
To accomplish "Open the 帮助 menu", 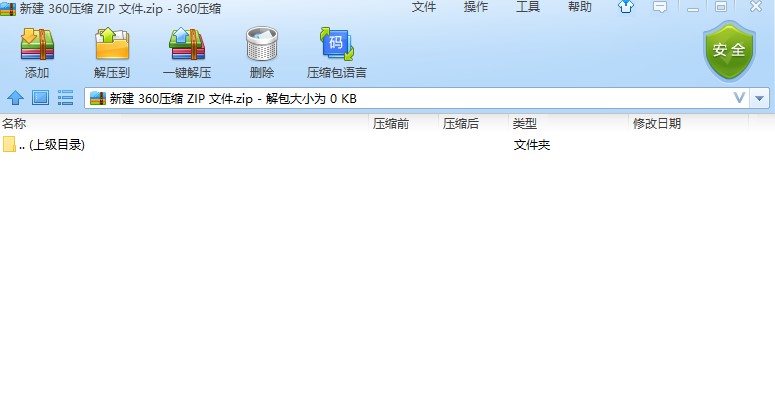I will click(580, 7).
